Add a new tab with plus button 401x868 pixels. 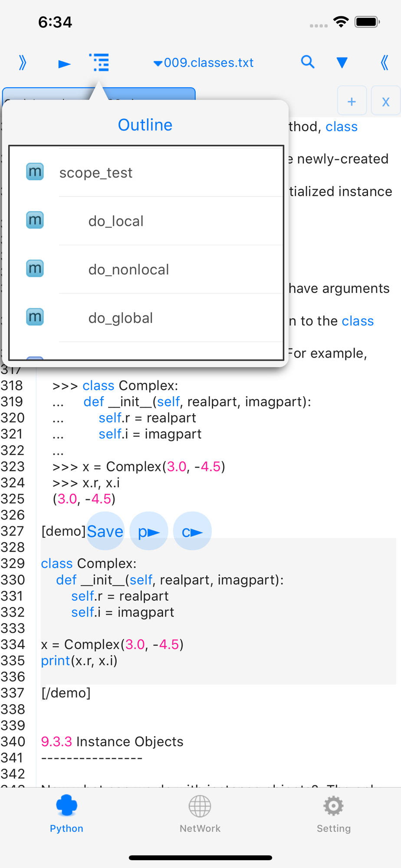(352, 102)
